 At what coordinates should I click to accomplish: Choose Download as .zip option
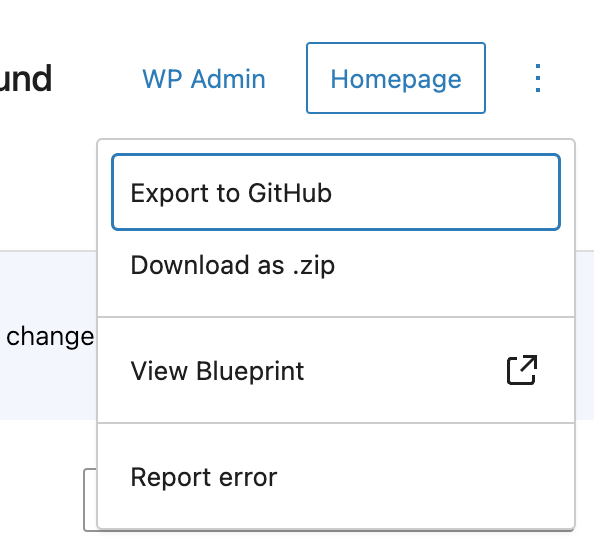(336, 265)
